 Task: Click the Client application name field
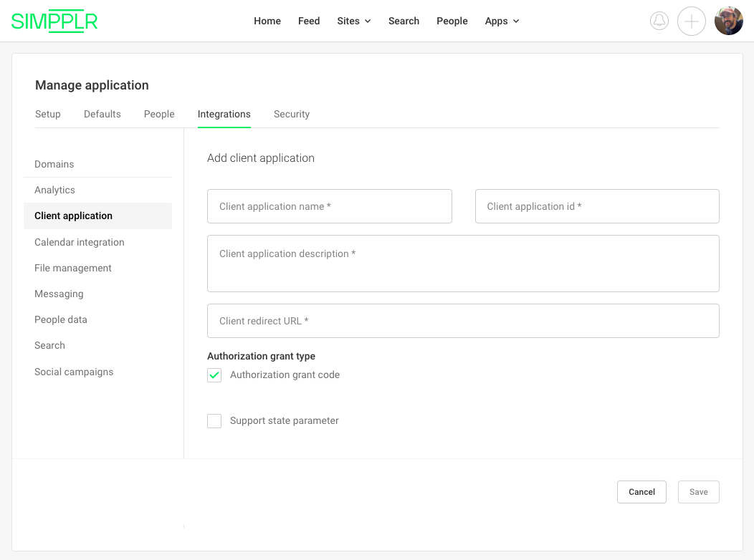point(329,206)
